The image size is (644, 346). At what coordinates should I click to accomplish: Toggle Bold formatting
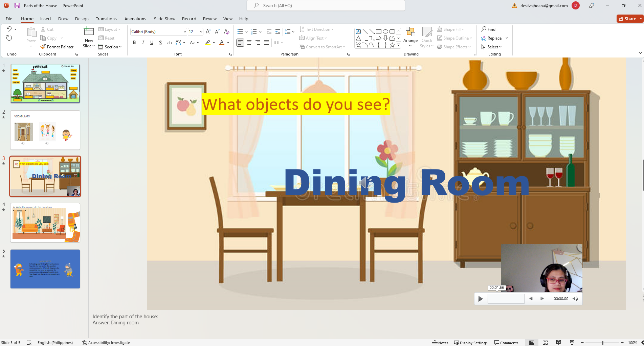(x=134, y=42)
